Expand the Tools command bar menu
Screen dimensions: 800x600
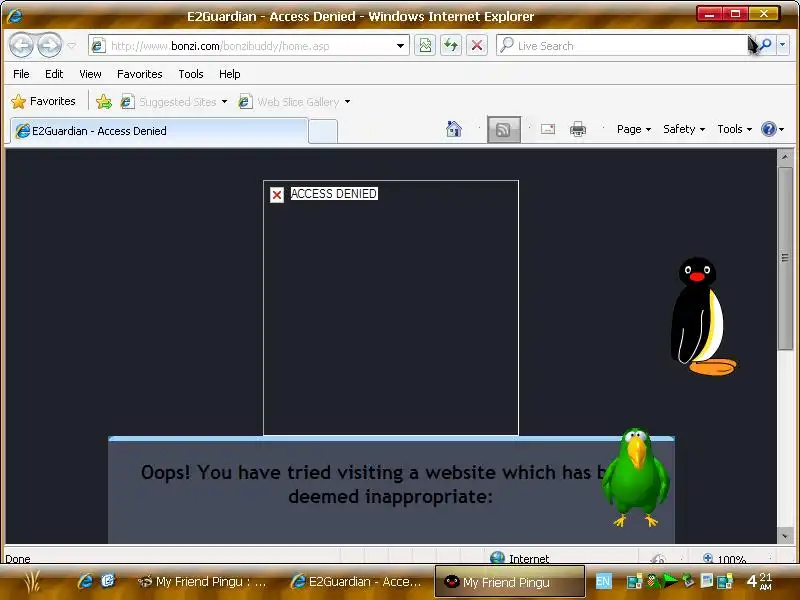735,129
